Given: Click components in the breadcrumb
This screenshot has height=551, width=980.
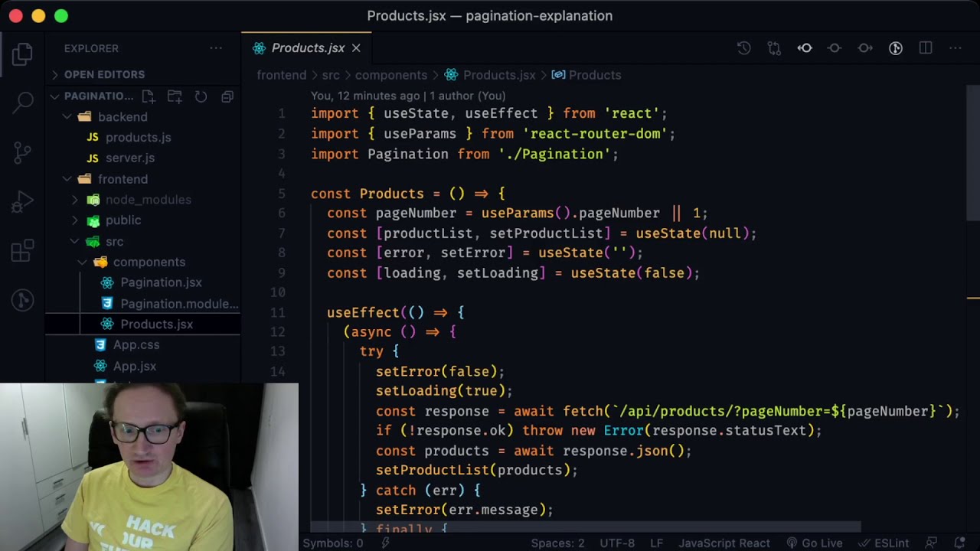Looking at the screenshot, I should pyautogui.click(x=391, y=75).
